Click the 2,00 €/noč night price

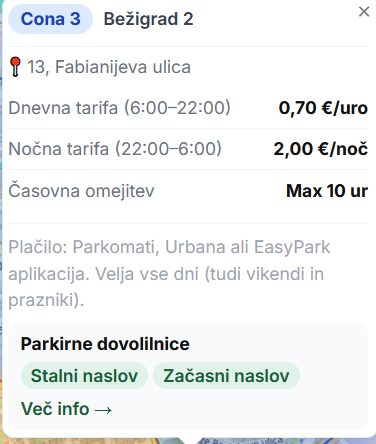321,149
